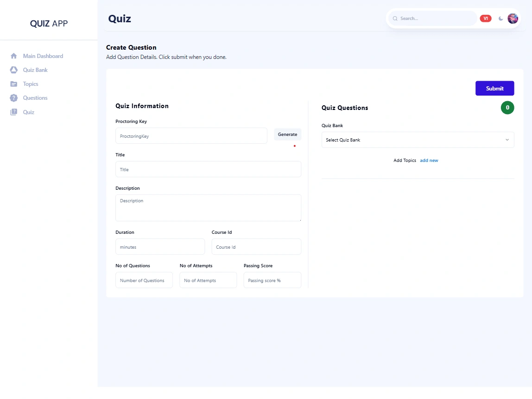Click the No of Attempts field
This screenshot has width=532, height=399.
[209, 280]
